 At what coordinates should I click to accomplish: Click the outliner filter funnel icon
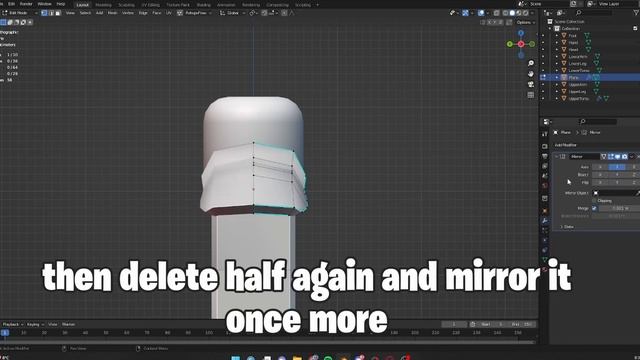(x=636, y=13)
